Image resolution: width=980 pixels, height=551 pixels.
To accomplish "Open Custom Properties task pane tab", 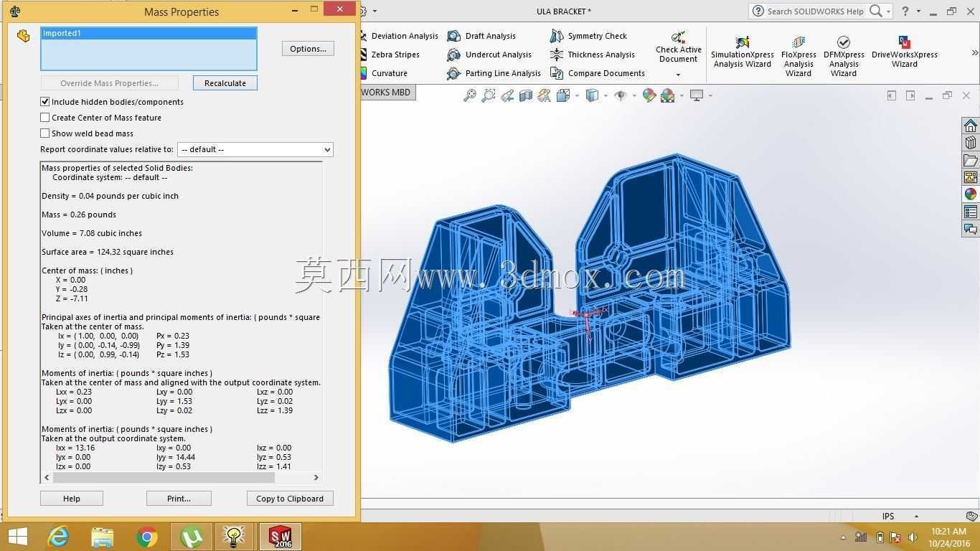I will [971, 212].
